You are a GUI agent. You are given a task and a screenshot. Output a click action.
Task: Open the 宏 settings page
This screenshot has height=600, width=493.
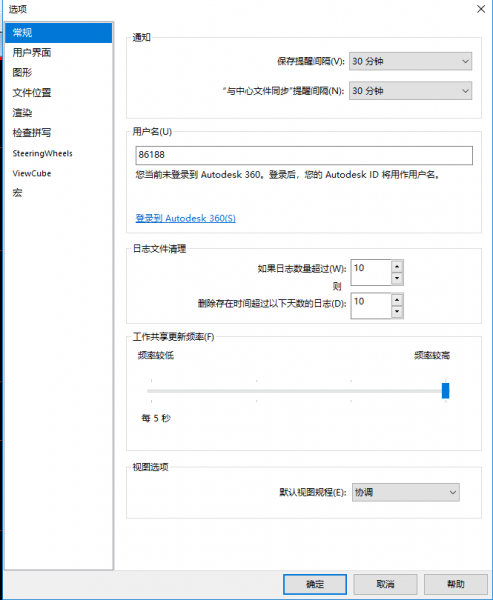pyautogui.click(x=59, y=192)
